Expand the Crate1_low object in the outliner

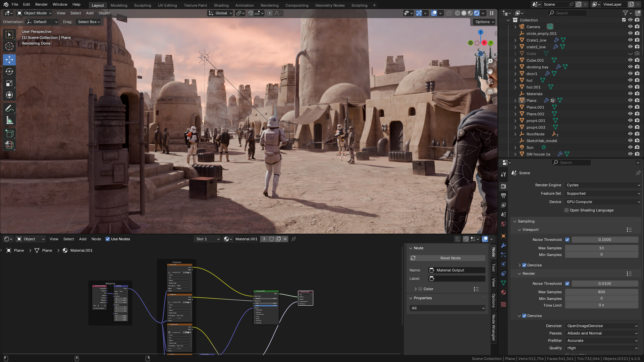[516, 40]
